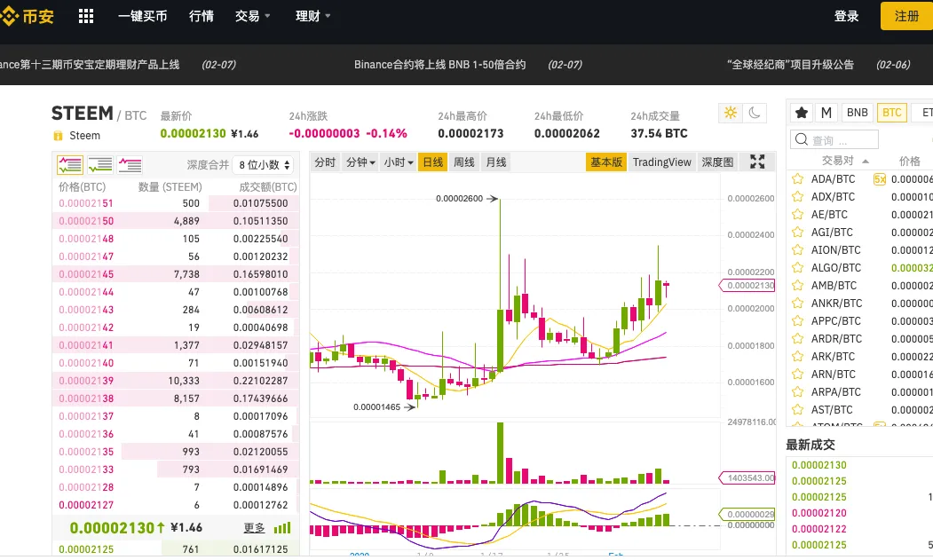Sort the pair list by 价格 header

pos(910,162)
